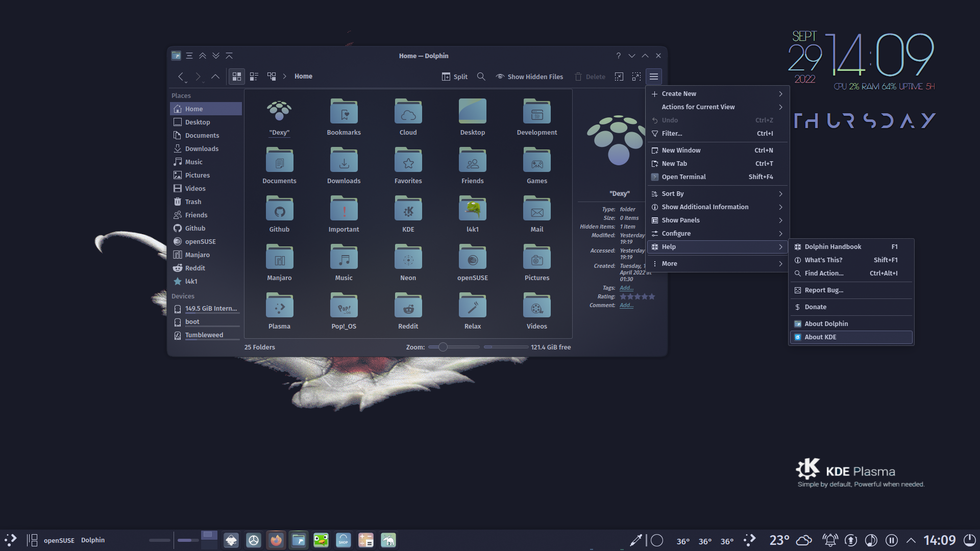Select Downloads in Places panel
This screenshot has height=551, width=980.
pos(206,148)
